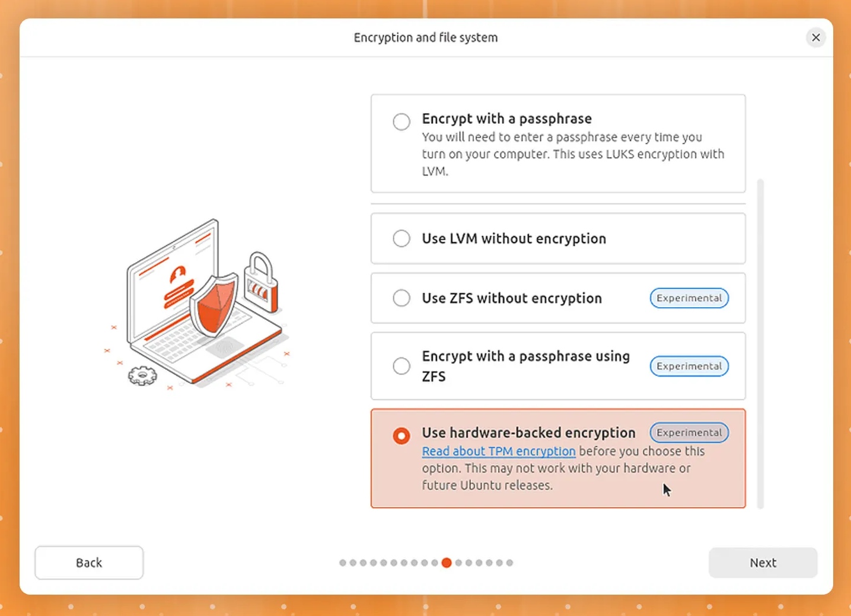Viewport: 851px width, 616px height.
Task: Click the selected hardware-backed encryption radio button
Action: coord(401,436)
